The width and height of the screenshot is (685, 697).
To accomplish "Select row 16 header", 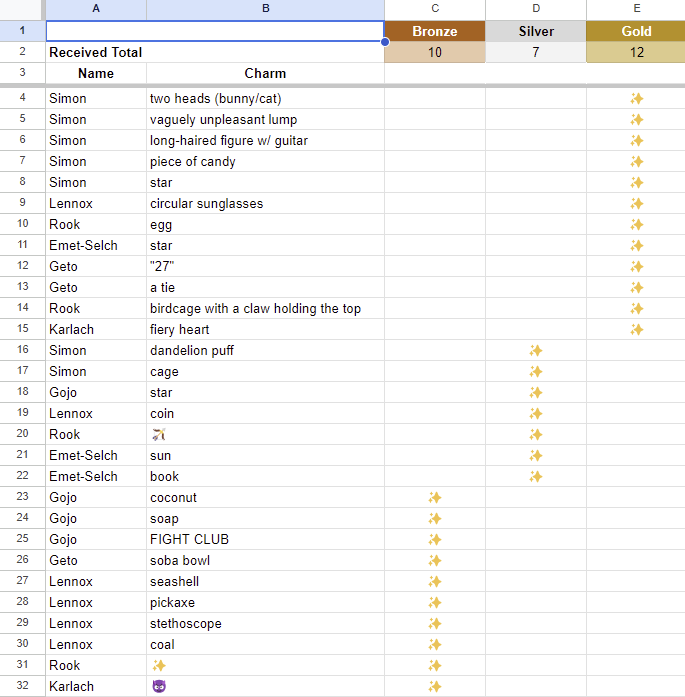I will (22, 350).
